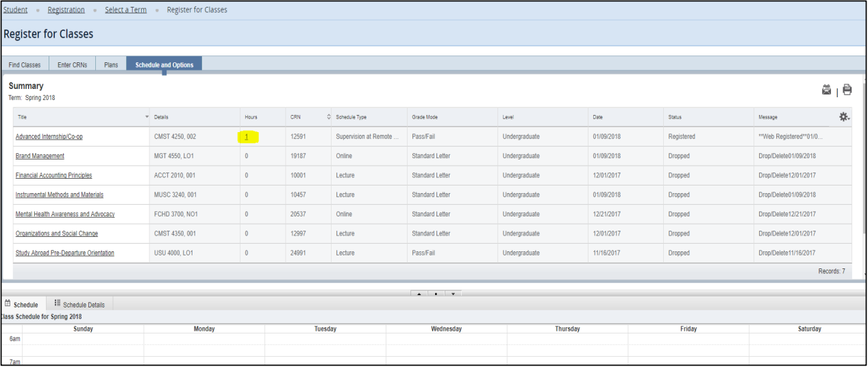Select the Schedule tab with calendar icon
The image size is (868, 367).
pos(22,304)
